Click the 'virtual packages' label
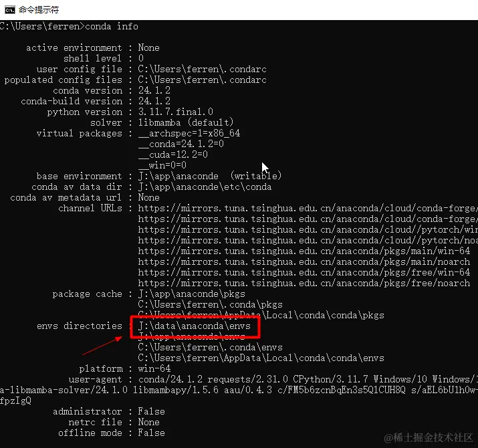The height and width of the screenshot is (448, 478). click(x=80, y=133)
